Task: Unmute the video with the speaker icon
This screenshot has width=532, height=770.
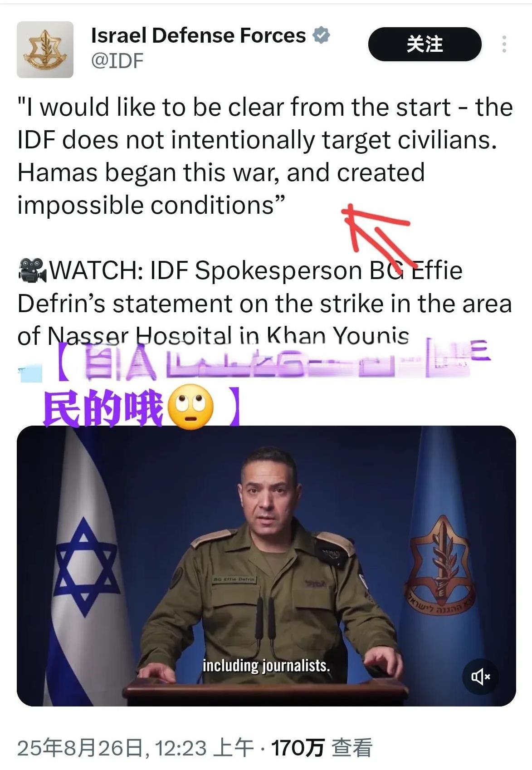Action: (480, 677)
